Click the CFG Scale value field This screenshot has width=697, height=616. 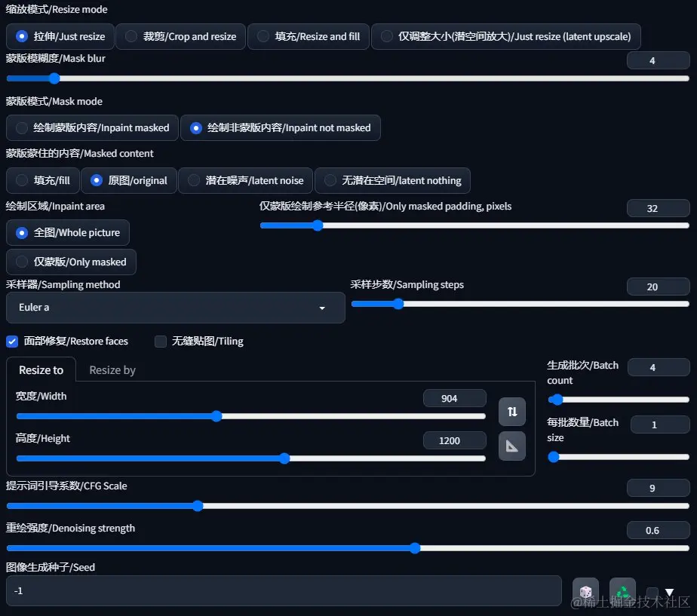659,489
